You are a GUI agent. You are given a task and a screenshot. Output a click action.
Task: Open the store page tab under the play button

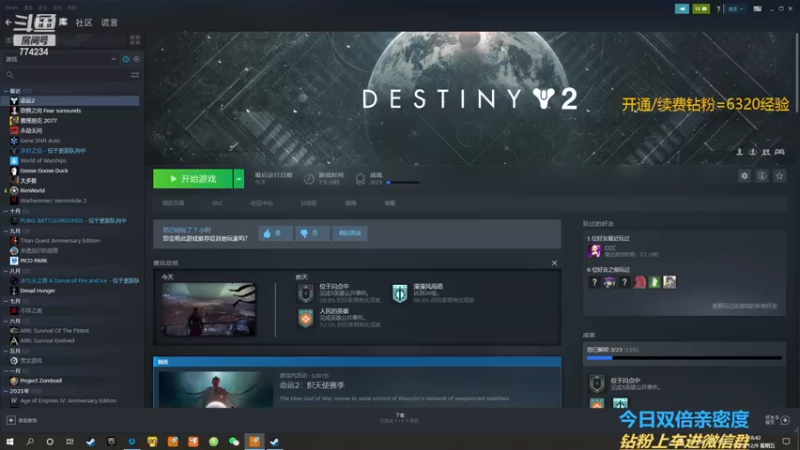[x=173, y=203]
